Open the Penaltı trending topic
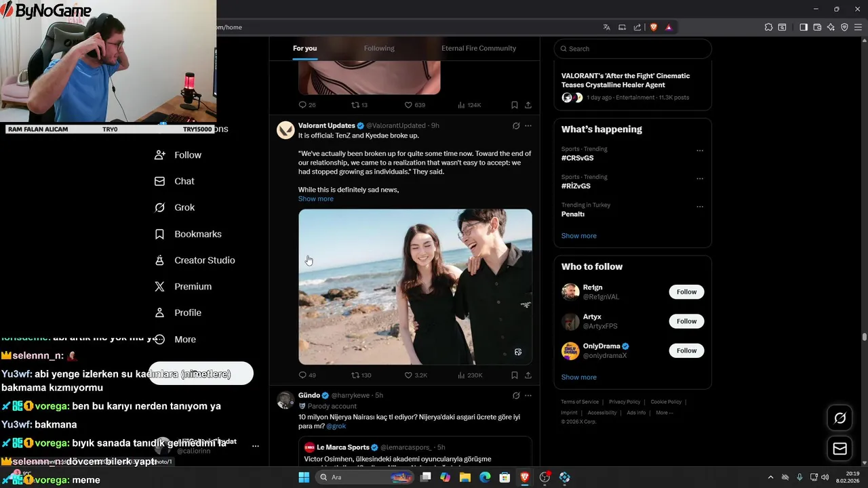The width and height of the screenshot is (868, 488). [573, 214]
